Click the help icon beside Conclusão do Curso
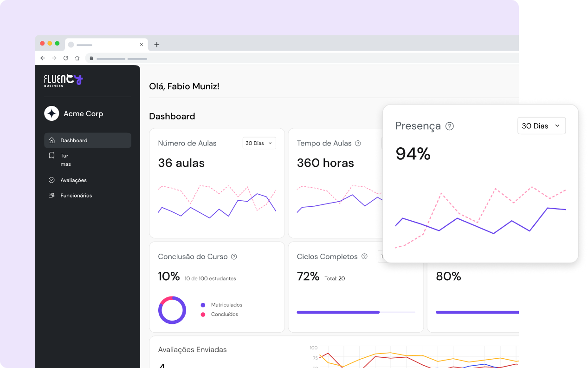The height and width of the screenshot is (368, 588). (234, 256)
